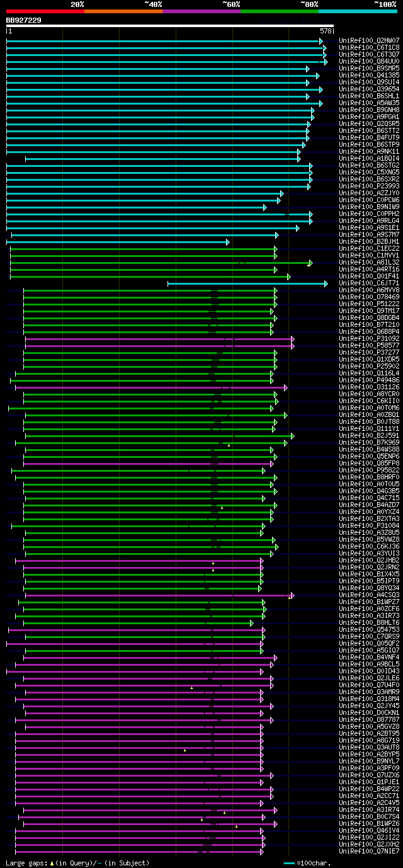Viewport: 403px width, 868px height.
Task: Click the query end position 578
Action: (x=326, y=31)
